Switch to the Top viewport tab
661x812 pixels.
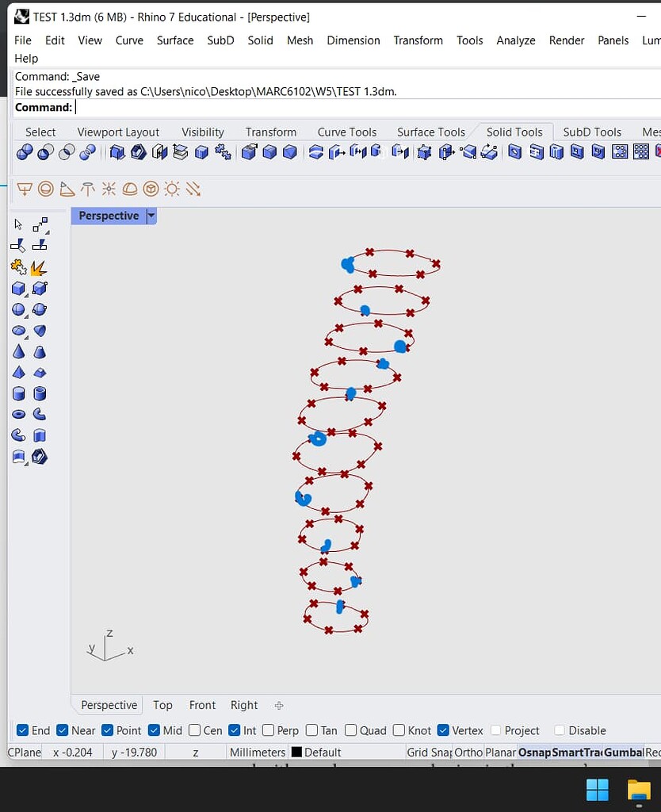click(162, 705)
